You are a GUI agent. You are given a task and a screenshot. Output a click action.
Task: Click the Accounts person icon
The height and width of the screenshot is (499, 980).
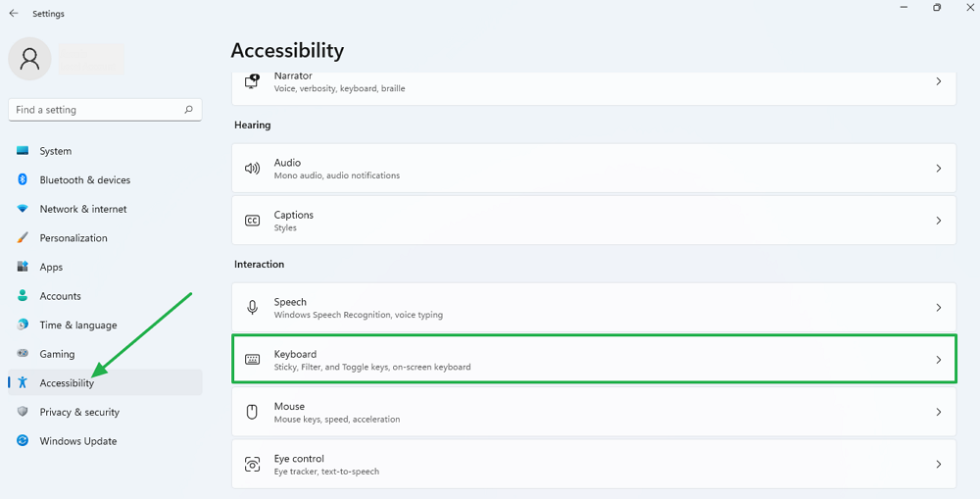click(x=23, y=296)
